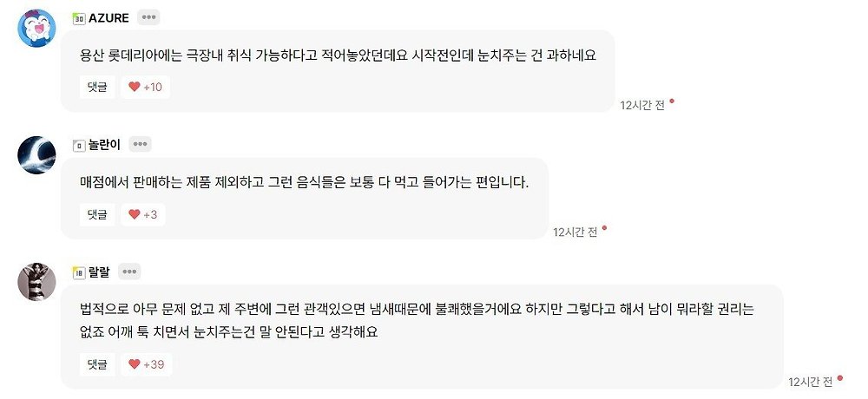Like AZURE's comment with +10 hearts

[x=145, y=87]
